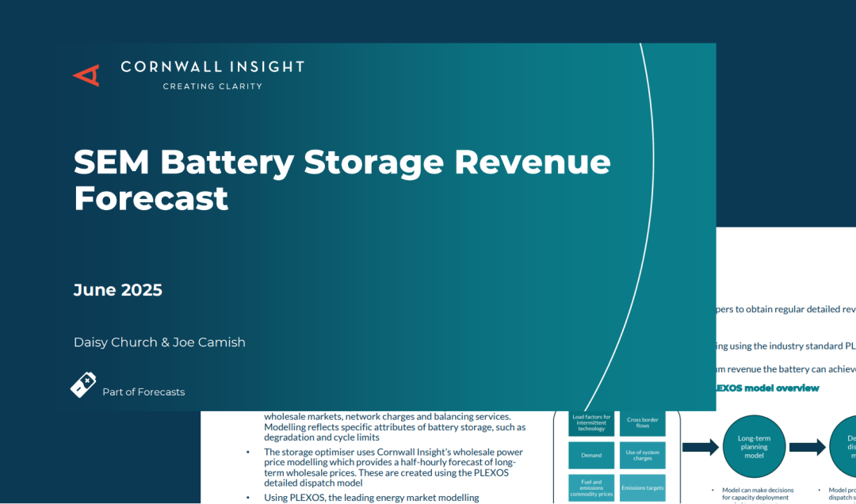Click the arrow after Long-term planning model

click(808, 447)
